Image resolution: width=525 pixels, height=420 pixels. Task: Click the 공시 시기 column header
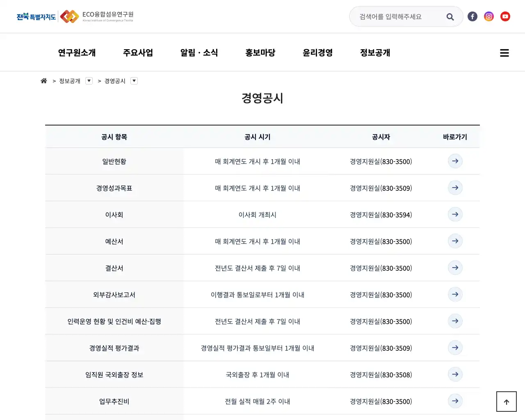click(x=258, y=137)
